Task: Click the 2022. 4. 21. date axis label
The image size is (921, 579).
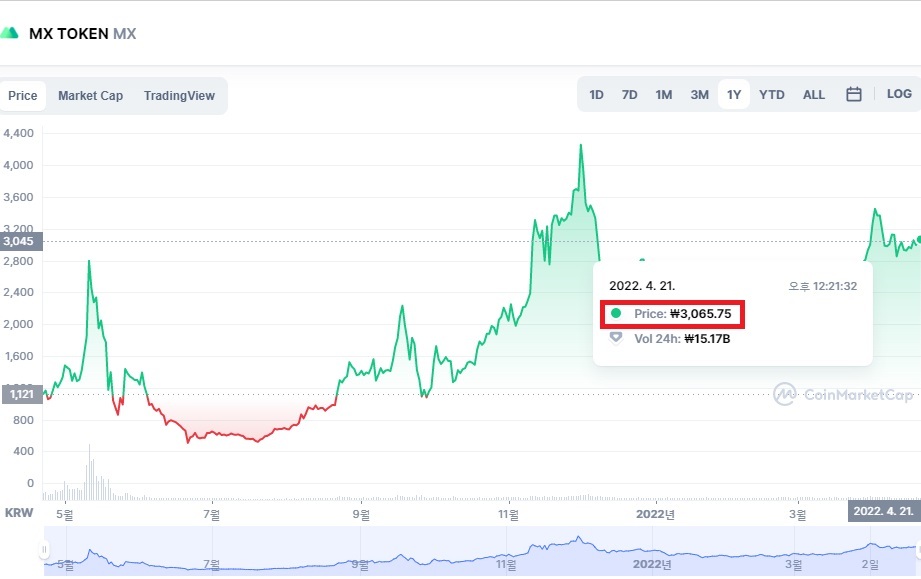Action: (x=883, y=511)
